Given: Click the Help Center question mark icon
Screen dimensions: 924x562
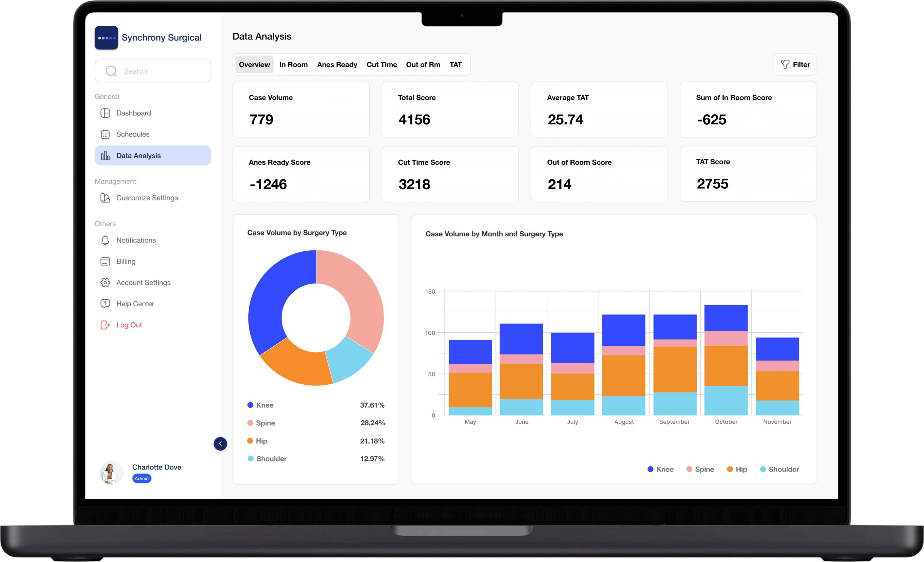Looking at the screenshot, I should [105, 304].
